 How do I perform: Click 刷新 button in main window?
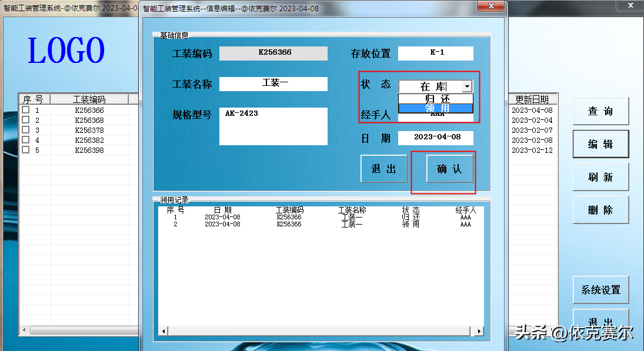click(x=600, y=177)
